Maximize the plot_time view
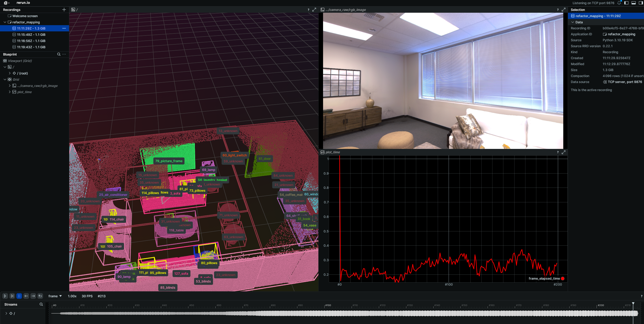 [x=564, y=152]
